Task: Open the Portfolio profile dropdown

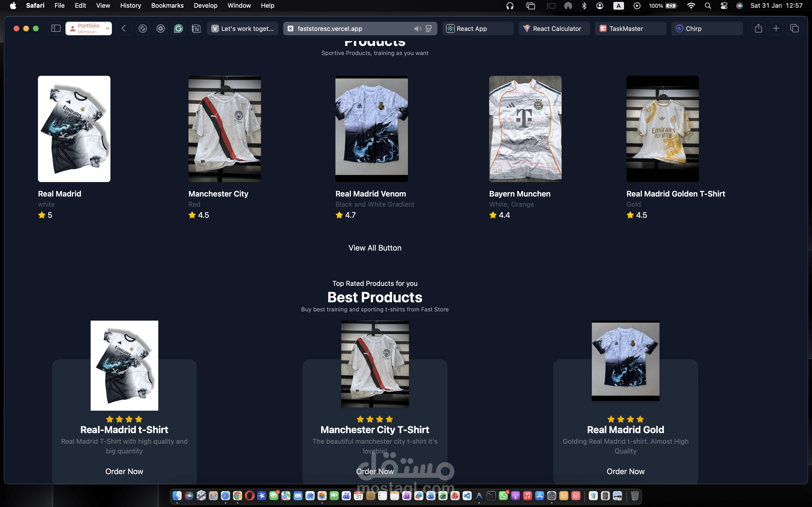Action: click(89, 28)
